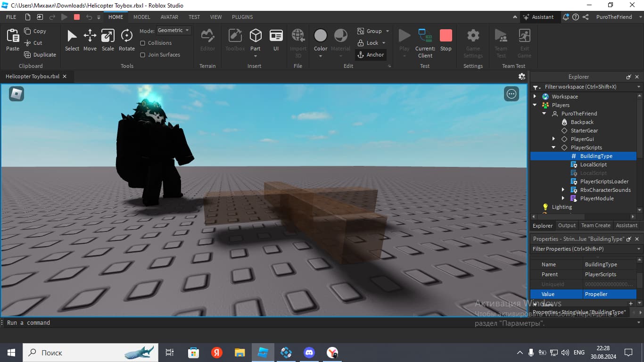Switch to the VIEW ribbon tab
Viewport: 644px width, 362px height.
pos(216,17)
